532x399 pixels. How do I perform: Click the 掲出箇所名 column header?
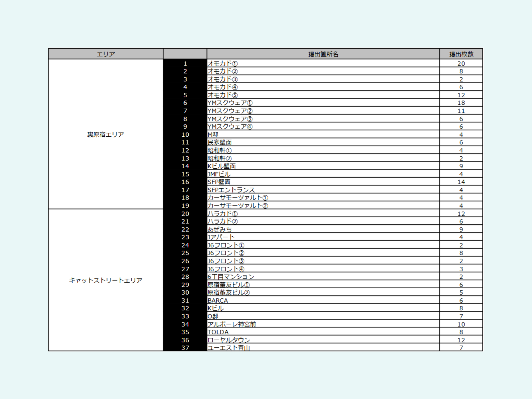coord(323,54)
